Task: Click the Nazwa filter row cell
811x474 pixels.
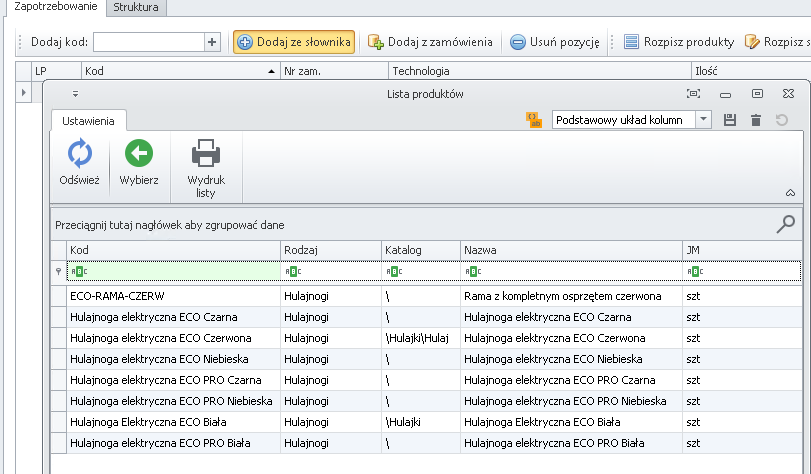Action: tap(572, 271)
